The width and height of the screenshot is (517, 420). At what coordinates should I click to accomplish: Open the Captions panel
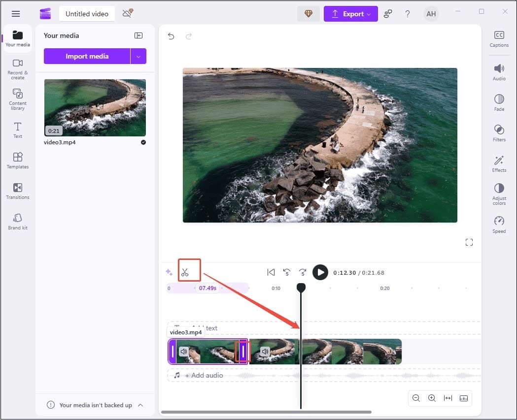click(499, 39)
